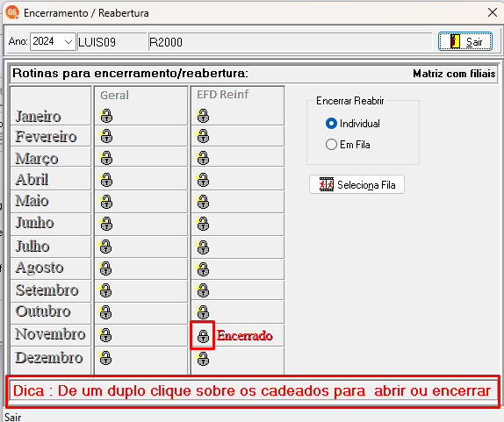The height and width of the screenshot is (422, 504).
Task: Click the Geral padlock for Novembro
Action: (x=105, y=335)
